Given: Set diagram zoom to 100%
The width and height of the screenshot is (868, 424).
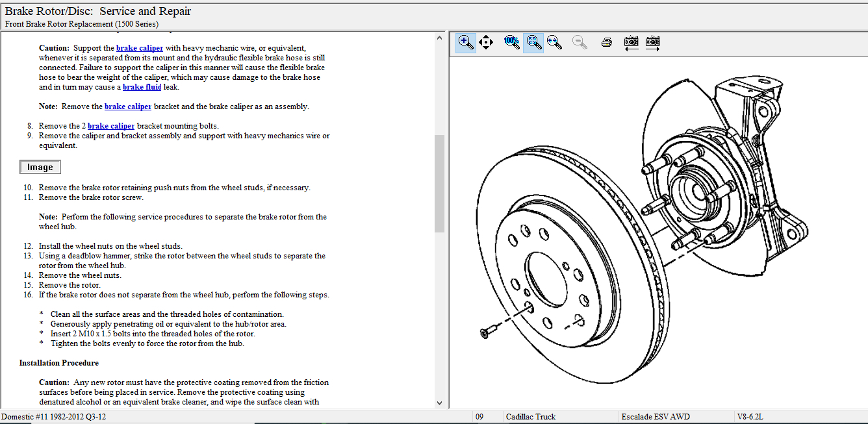Looking at the screenshot, I should [512, 43].
